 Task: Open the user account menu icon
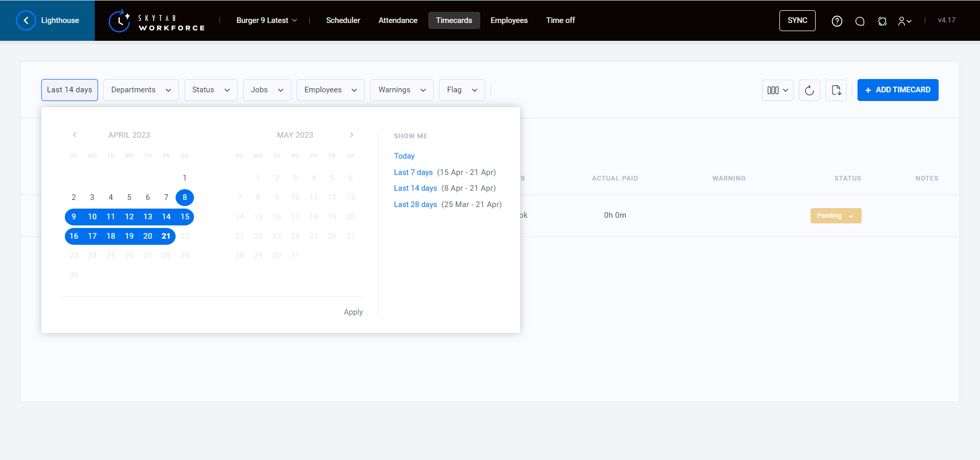[x=904, y=21]
